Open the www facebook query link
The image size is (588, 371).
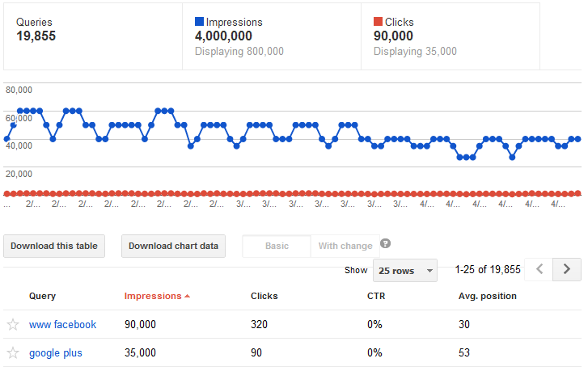[62, 325]
